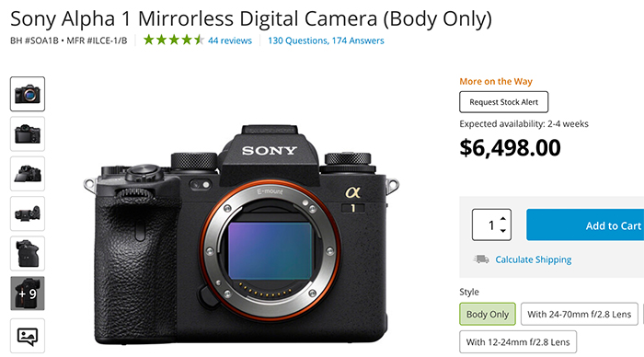
Task: Click the Request Stock Alert button
Action: [x=504, y=102]
